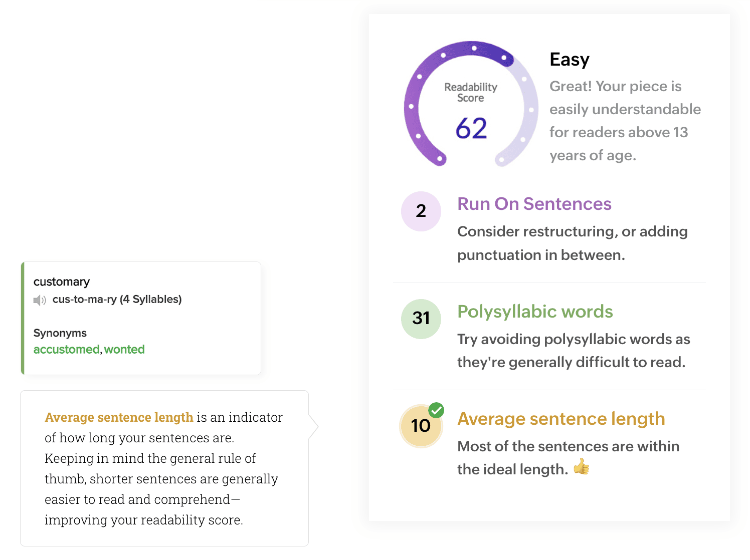Play the customary pronunciation speaker icon
The image size is (750, 560).
click(40, 300)
